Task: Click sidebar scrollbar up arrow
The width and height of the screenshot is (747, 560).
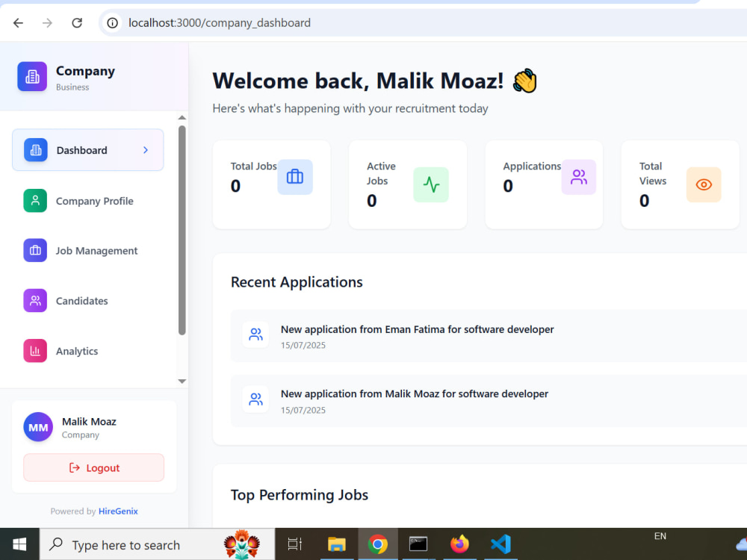Action: click(182, 118)
